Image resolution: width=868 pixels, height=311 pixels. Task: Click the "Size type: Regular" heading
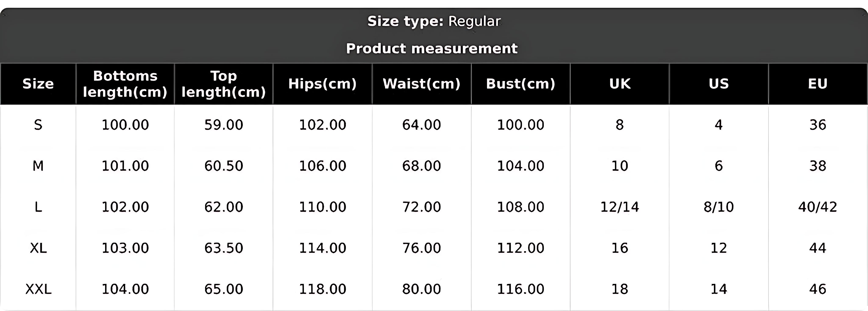coord(434,21)
